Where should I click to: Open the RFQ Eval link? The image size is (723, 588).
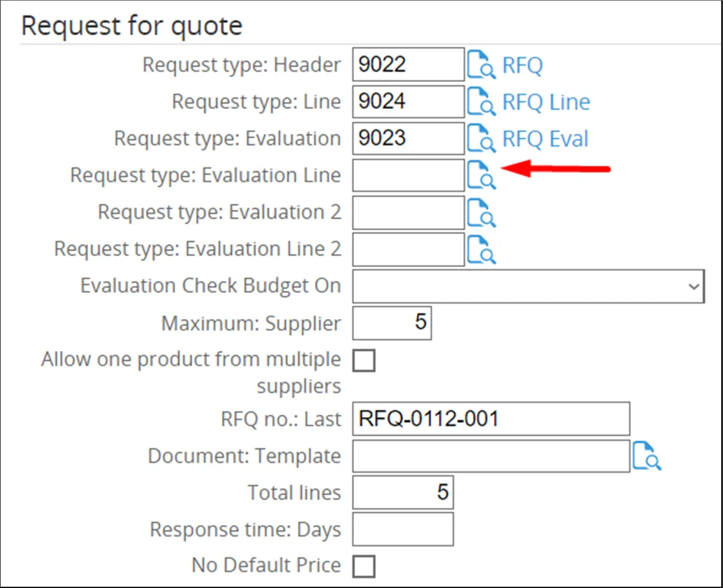(545, 139)
